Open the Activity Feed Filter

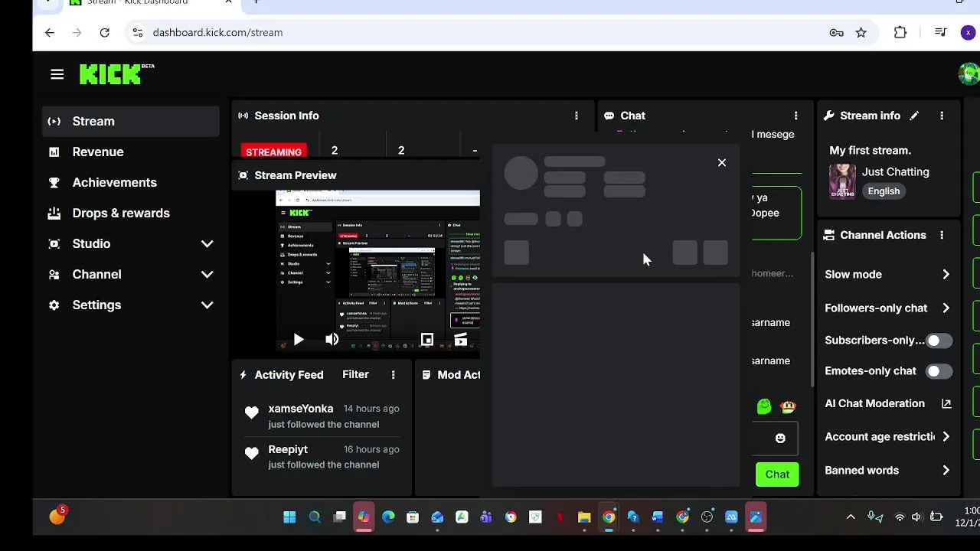355,374
